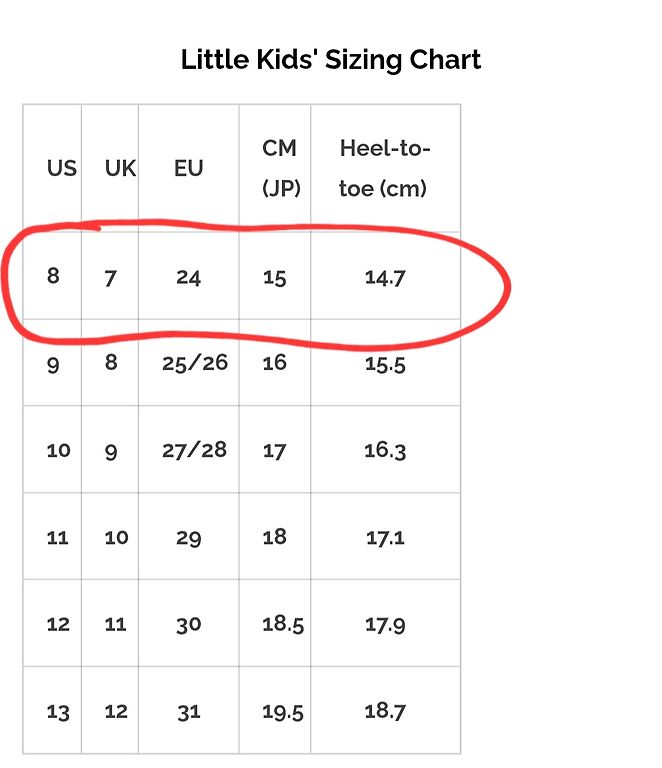Click the 14.7 heel-to-toe cell
The height and width of the screenshot is (768, 662).
coord(384,277)
